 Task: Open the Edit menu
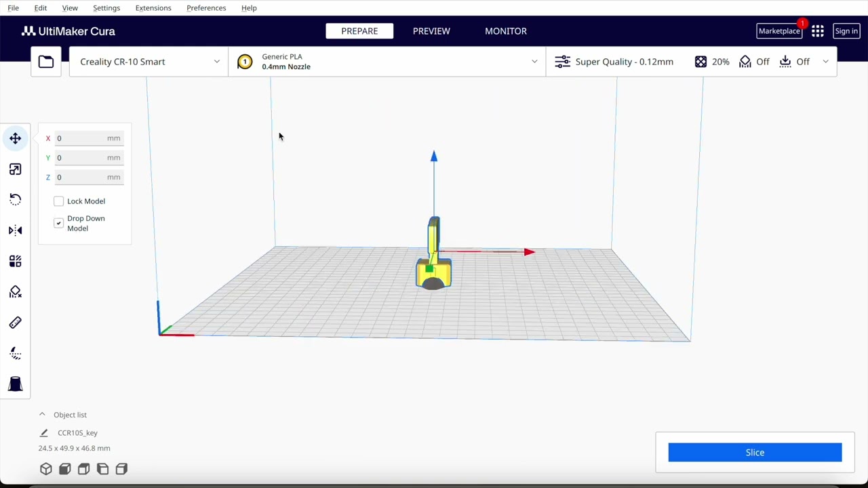41,8
